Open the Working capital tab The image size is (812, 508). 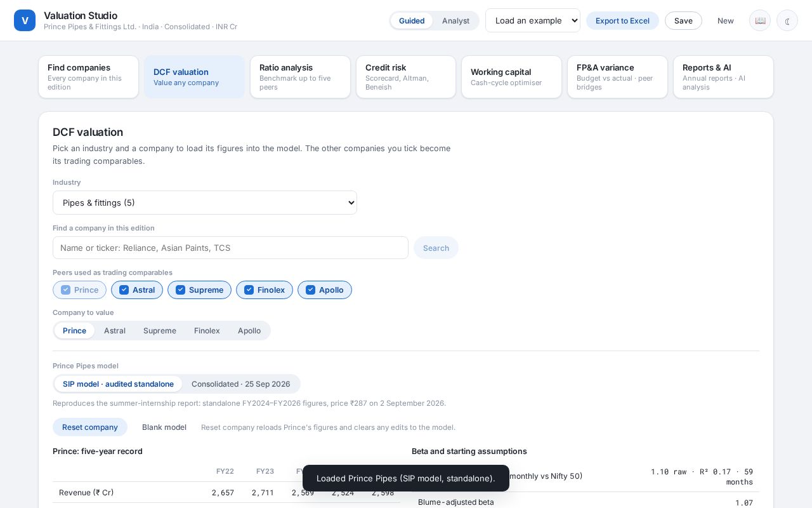[511, 77]
